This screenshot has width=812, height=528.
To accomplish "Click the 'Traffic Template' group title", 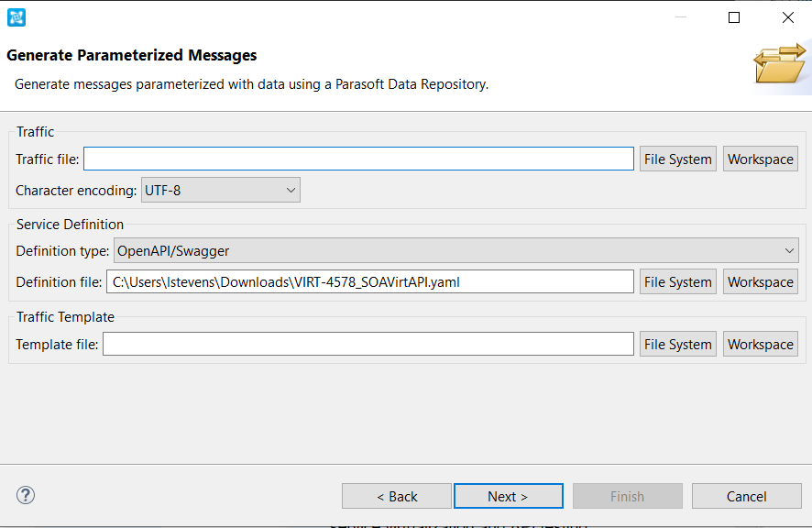I will pos(65,317).
